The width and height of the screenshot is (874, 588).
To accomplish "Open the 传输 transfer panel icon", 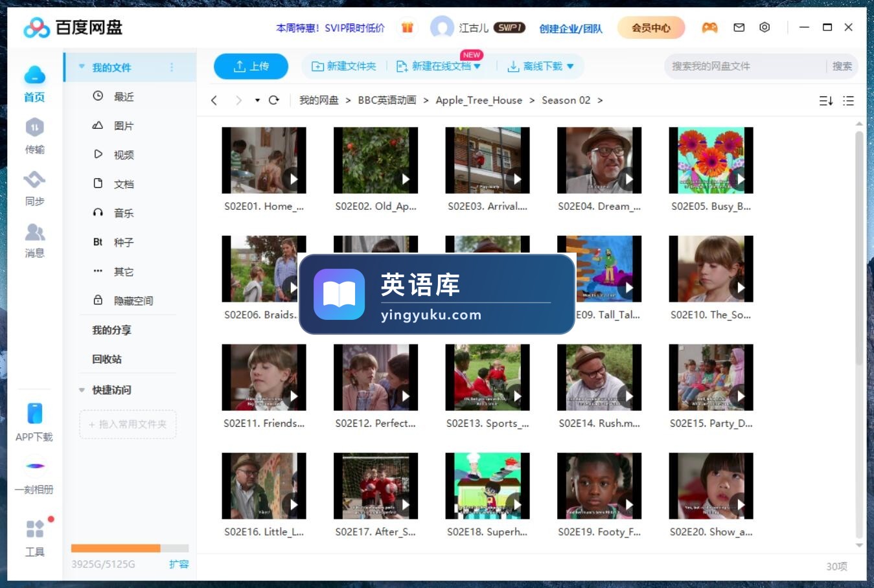I will [34, 128].
